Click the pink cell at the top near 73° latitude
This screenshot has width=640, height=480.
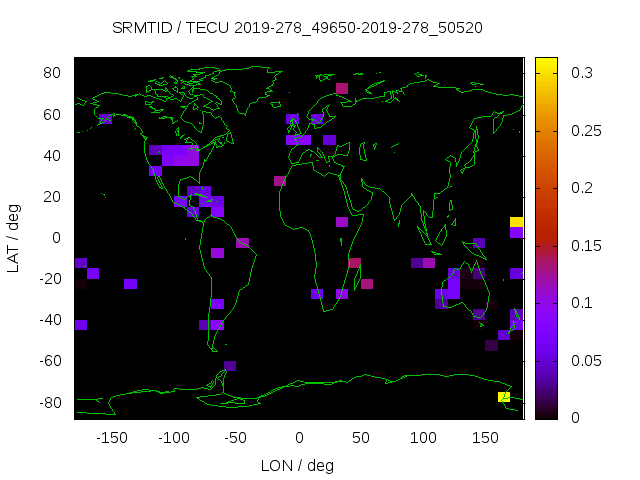(342, 88)
